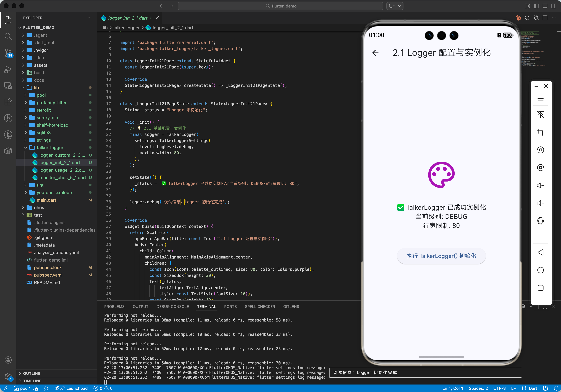Open the Extensions view
The height and width of the screenshot is (392, 561).
click(8, 102)
